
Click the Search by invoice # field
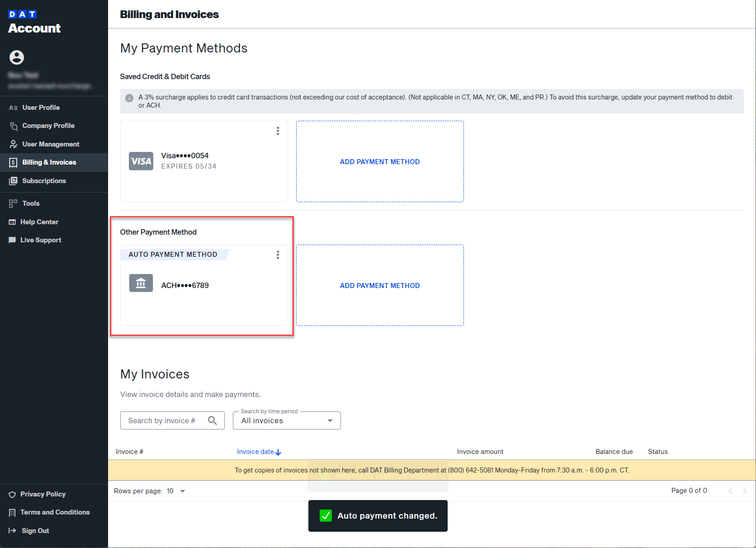(172, 420)
